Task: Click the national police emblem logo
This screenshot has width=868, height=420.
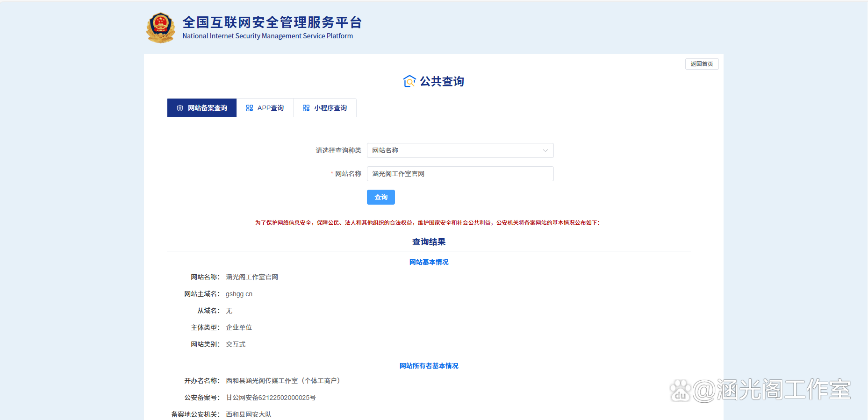Action: [x=161, y=28]
